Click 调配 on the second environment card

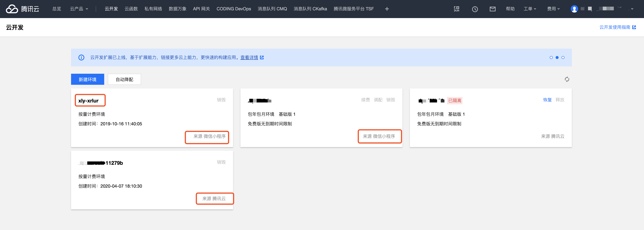(x=378, y=100)
